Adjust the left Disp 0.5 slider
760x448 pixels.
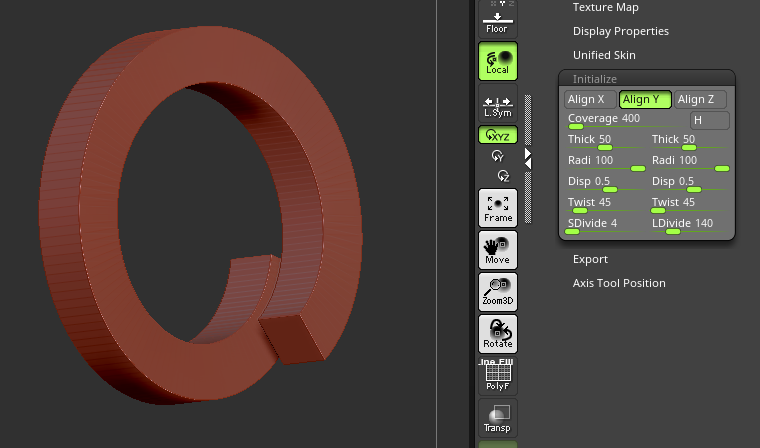pos(605,184)
